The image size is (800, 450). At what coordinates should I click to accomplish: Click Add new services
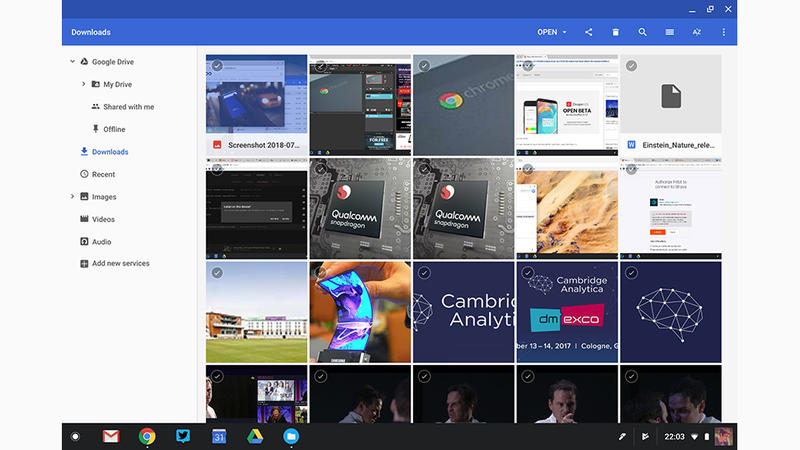120,263
